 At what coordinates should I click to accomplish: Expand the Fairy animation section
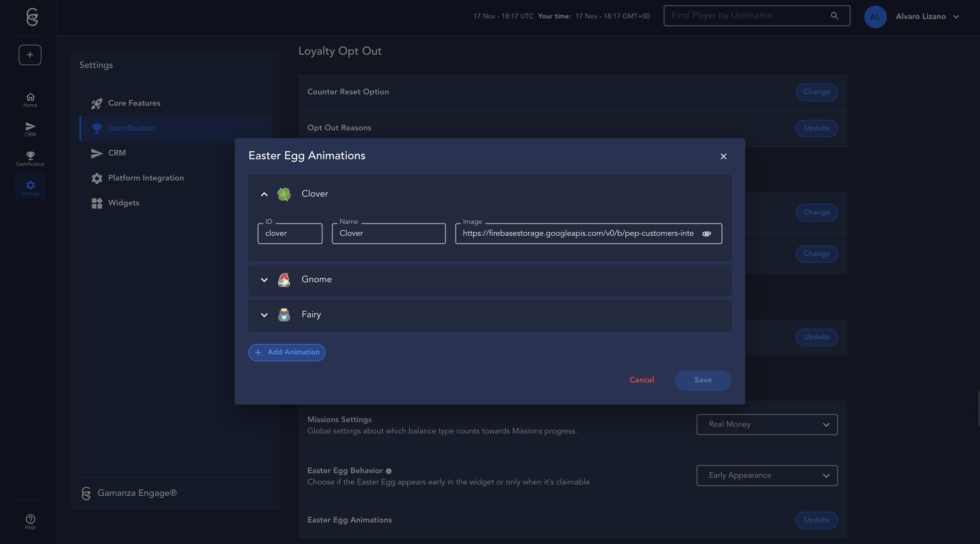pos(264,315)
